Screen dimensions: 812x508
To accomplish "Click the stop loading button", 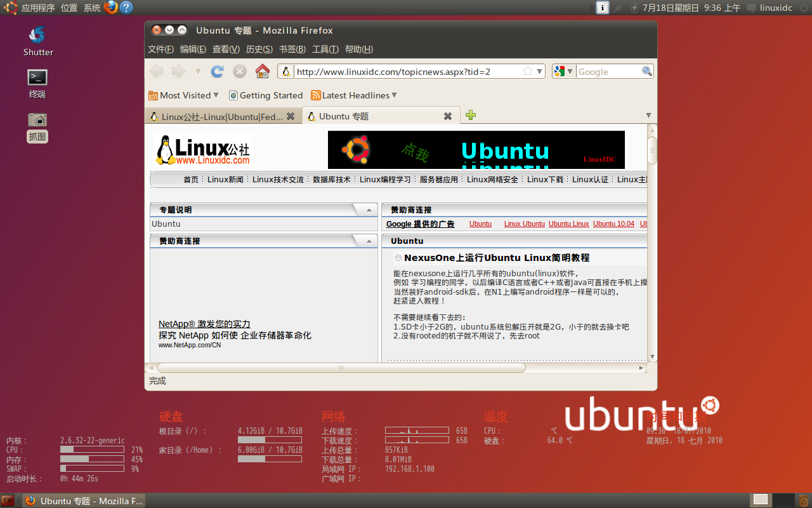I will point(240,71).
